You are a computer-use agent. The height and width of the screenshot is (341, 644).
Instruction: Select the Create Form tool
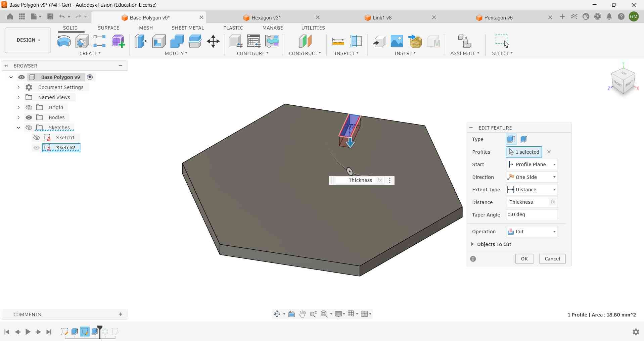118,41
